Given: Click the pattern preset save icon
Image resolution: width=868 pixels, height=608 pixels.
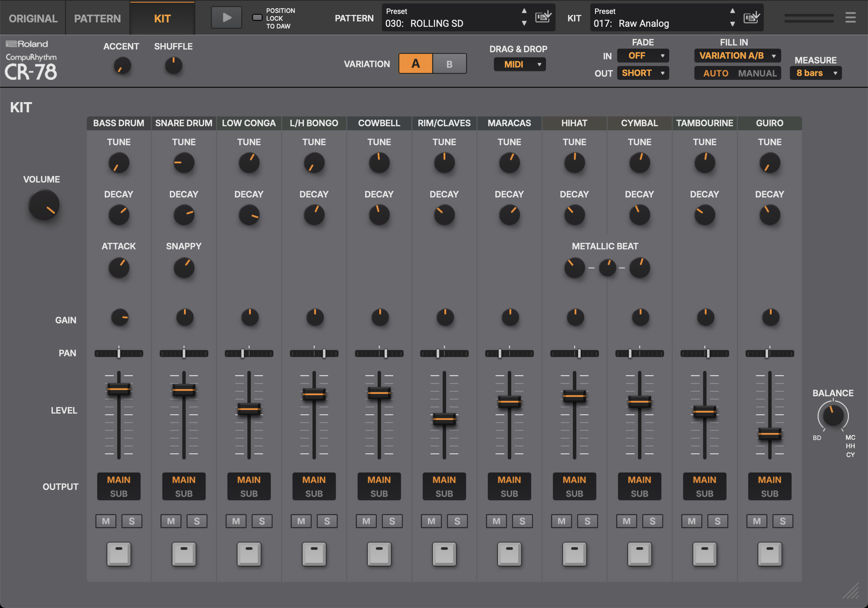Looking at the screenshot, I should tap(543, 17).
